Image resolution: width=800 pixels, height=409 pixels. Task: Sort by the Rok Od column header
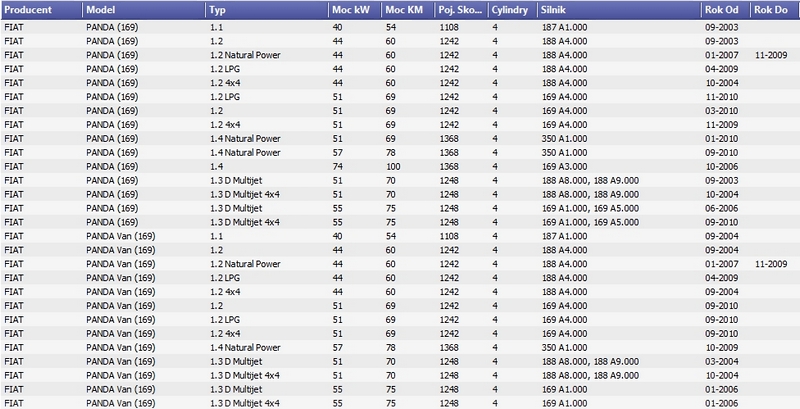726,10
